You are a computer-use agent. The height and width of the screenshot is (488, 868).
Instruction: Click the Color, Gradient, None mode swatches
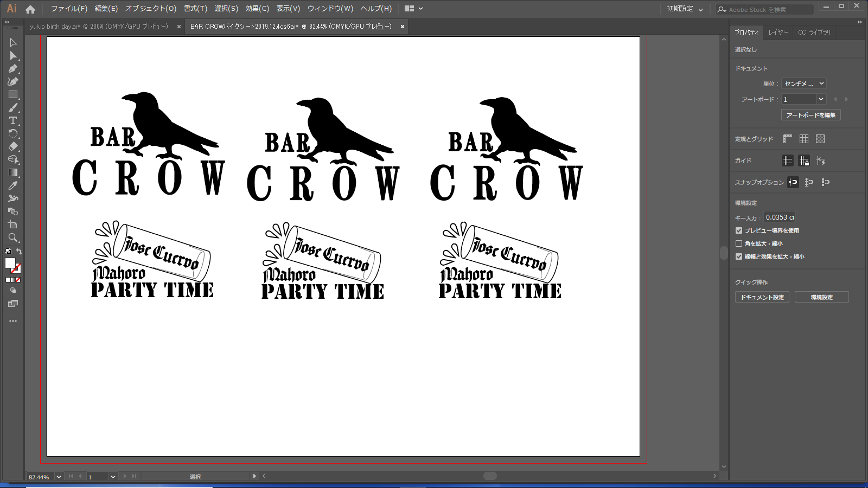pyautogui.click(x=13, y=280)
